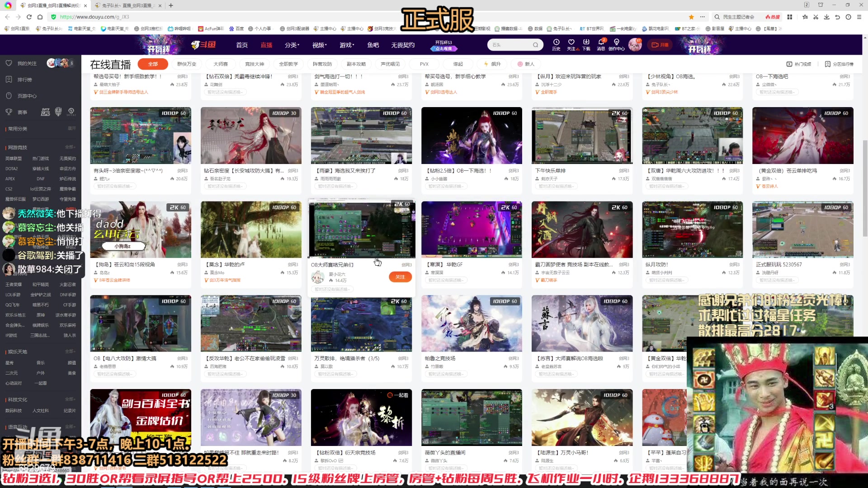Open 下午快乐单排 stream thumbnail
This screenshot has width=868, height=488.
click(582, 136)
